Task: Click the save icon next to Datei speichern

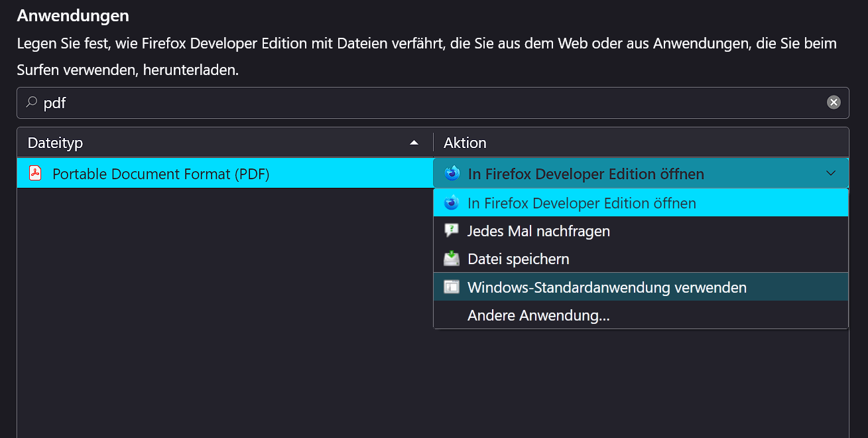Action: coord(452,258)
